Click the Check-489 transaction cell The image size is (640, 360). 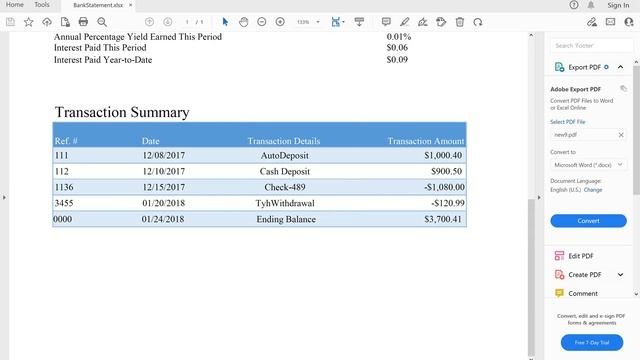coord(284,187)
